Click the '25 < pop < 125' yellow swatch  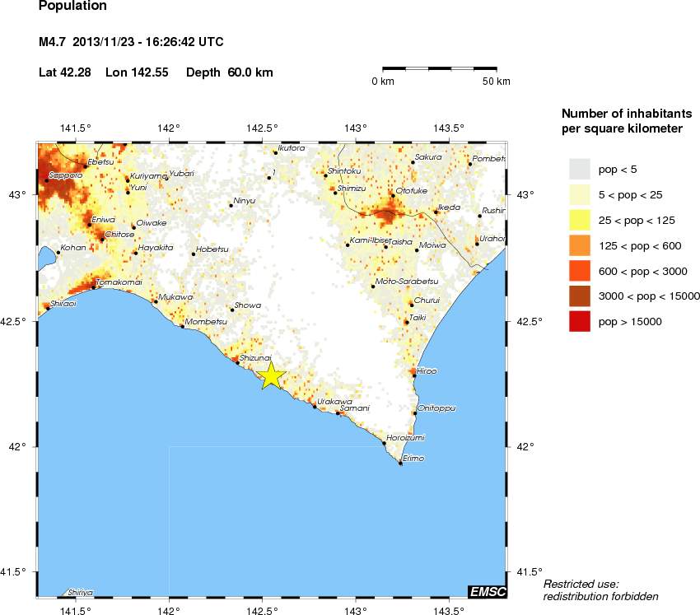[x=581, y=221]
